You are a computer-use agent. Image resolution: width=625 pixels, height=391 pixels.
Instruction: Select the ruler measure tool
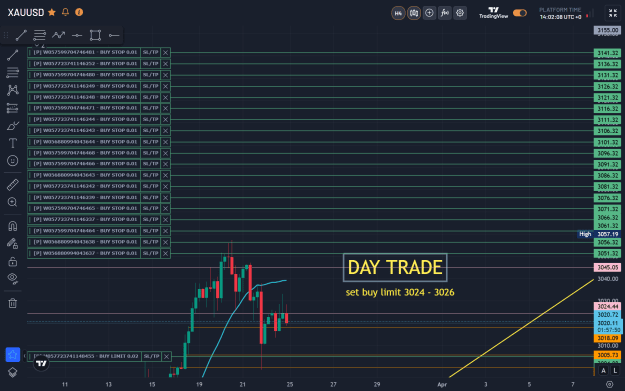13,185
